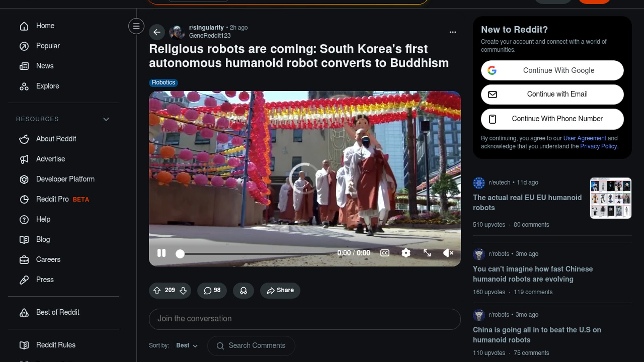Downvote the Religious robots post
The image size is (644, 362).
(x=183, y=290)
